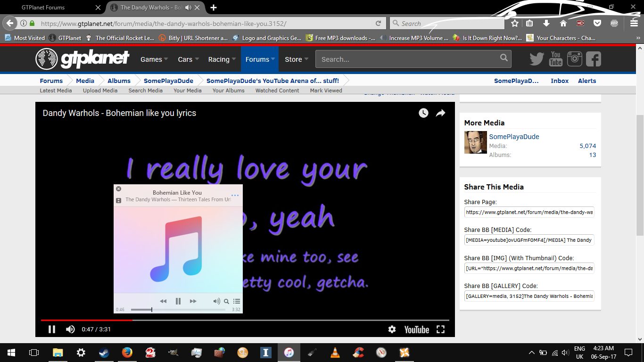Open GTPlanet YouTube channel icon
The height and width of the screenshot is (362, 644).
556,59
